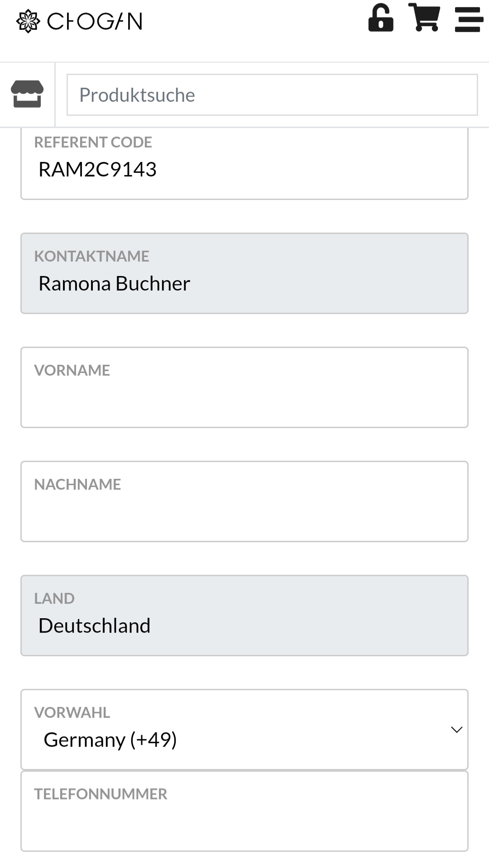Click the shop storefront icon
The image size is (489, 868).
coord(27,94)
